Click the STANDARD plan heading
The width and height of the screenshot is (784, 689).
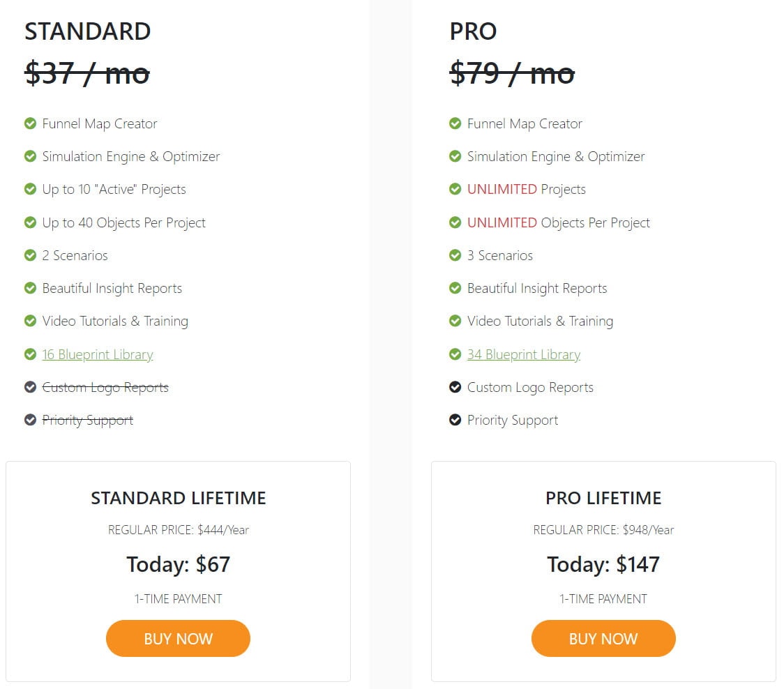tap(87, 31)
